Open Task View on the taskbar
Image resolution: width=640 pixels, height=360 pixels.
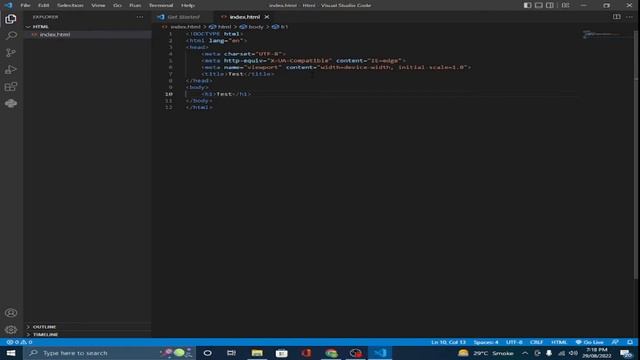click(x=231, y=353)
